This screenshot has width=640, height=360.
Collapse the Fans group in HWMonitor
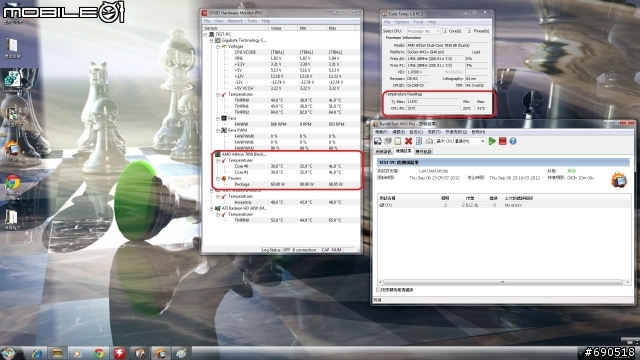(218, 118)
